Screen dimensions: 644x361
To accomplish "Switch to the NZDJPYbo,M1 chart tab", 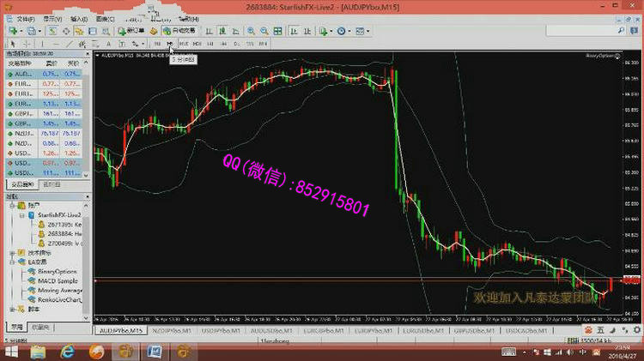I will pos(172,329).
